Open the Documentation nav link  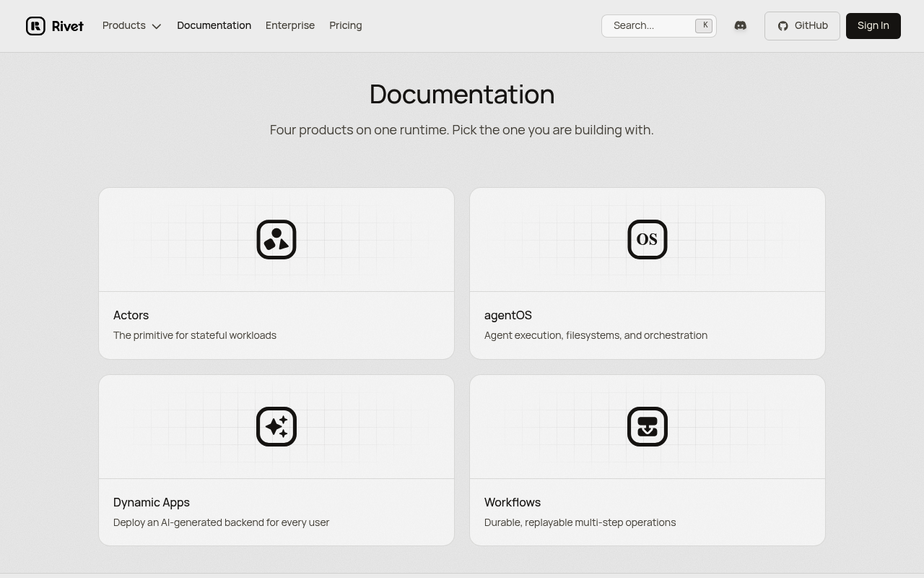coord(214,25)
